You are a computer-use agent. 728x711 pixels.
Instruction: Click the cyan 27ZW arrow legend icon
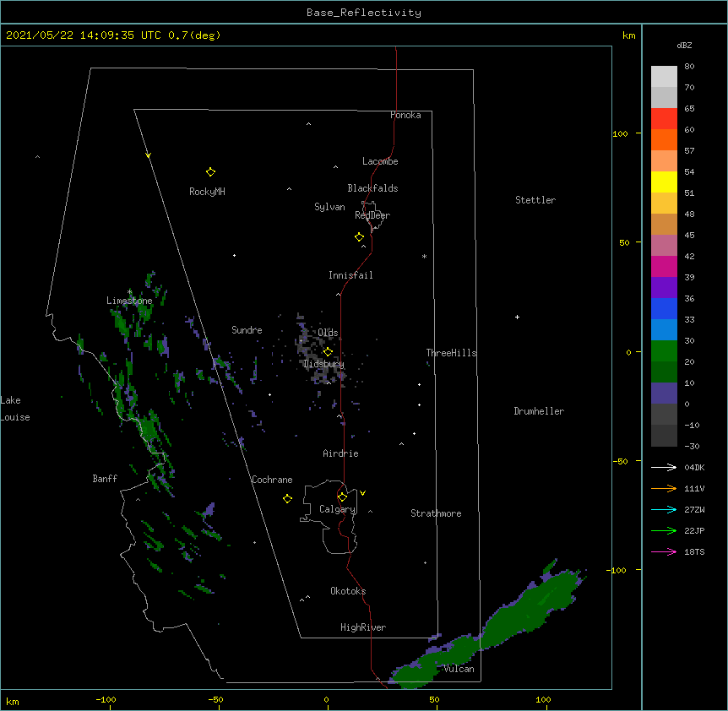tap(664, 509)
